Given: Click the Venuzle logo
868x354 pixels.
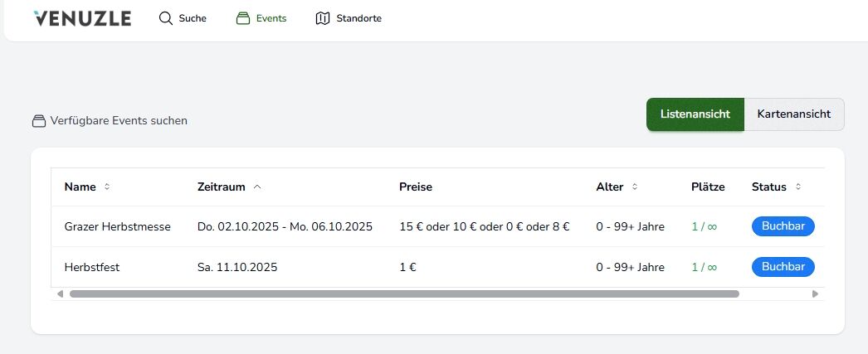Looking at the screenshot, I should pyautogui.click(x=82, y=18).
